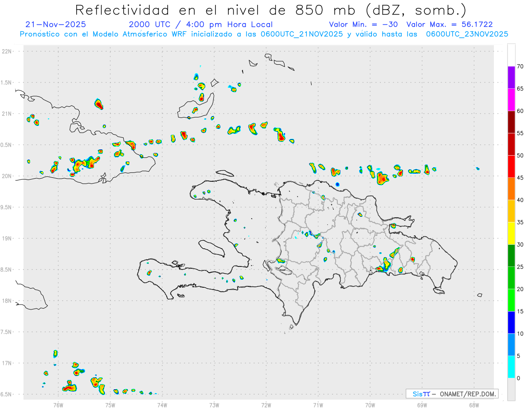Click the '15' value on the color scale

pos(520,311)
